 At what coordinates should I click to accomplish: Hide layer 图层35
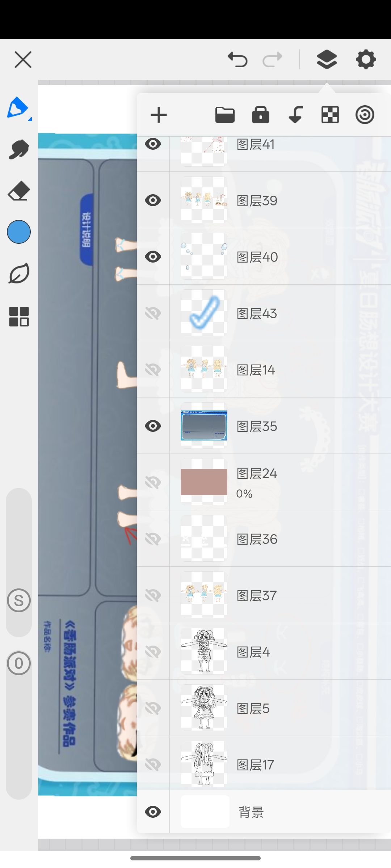[153, 426]
